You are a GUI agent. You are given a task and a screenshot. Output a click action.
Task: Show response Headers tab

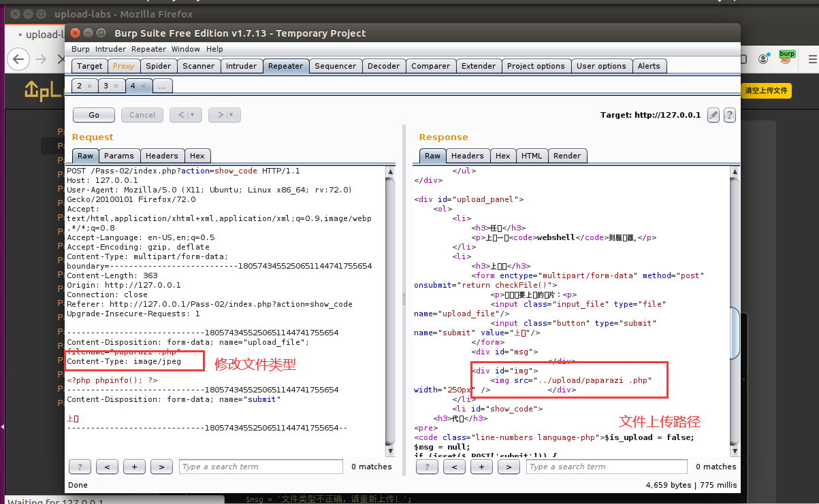(x=468, y=156)
